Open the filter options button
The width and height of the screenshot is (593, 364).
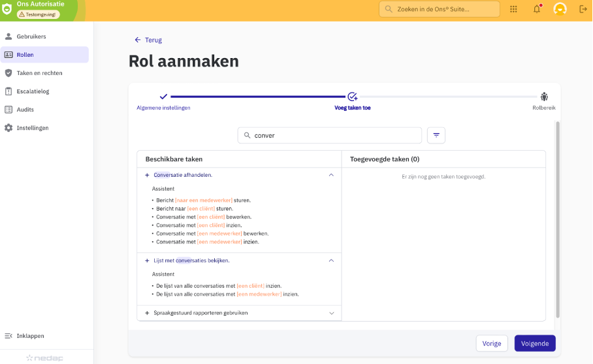click(436, 135)
